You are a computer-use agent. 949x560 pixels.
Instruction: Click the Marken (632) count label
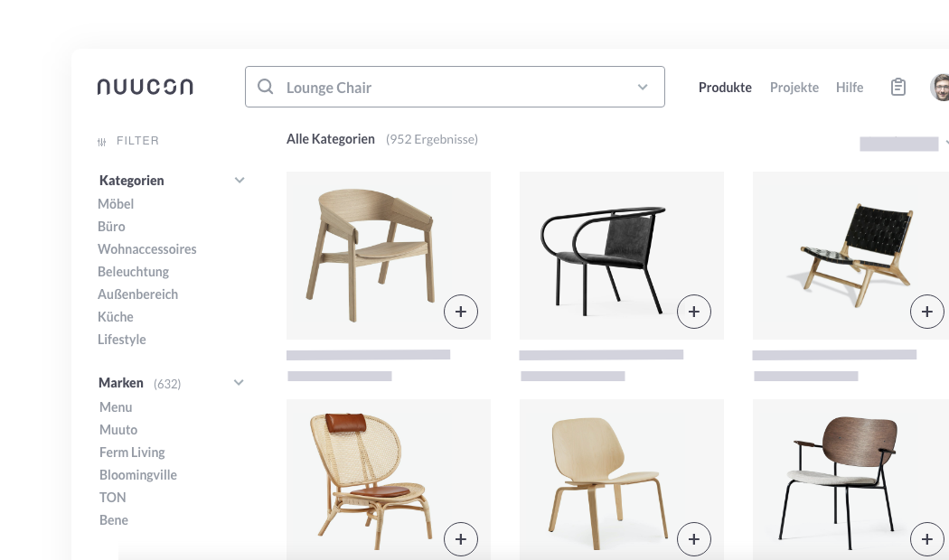pyautogui.click(x=167, y=384)
